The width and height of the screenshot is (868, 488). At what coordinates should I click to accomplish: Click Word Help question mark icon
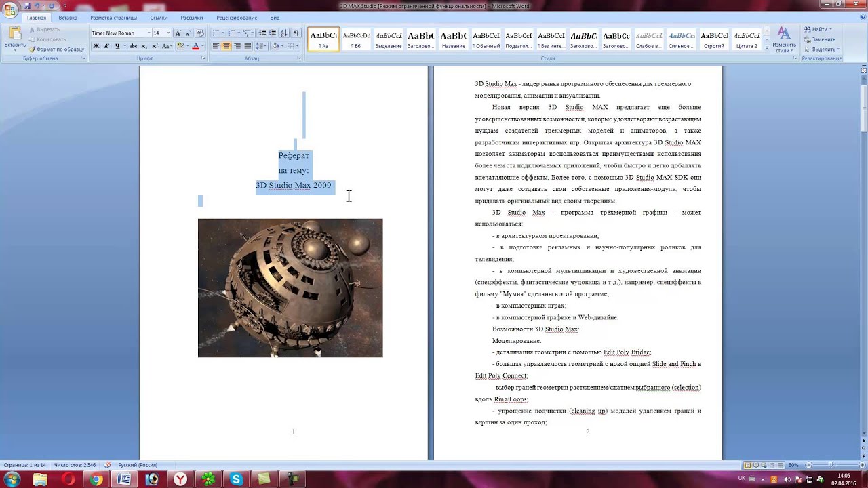click(863, 18)
